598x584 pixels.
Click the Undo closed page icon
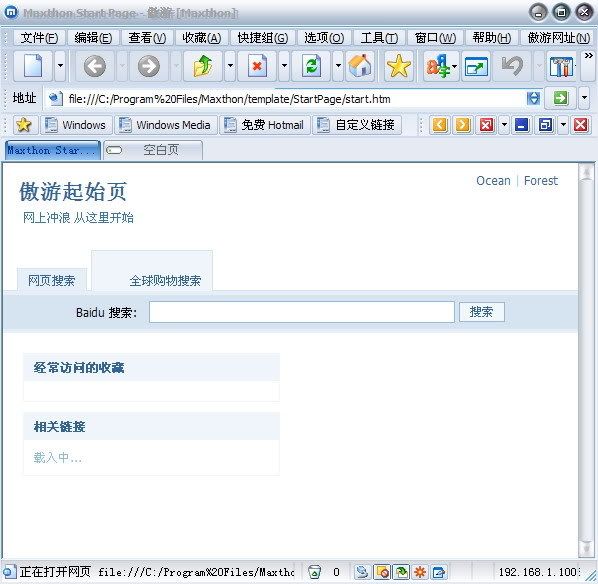coord(512,66)
